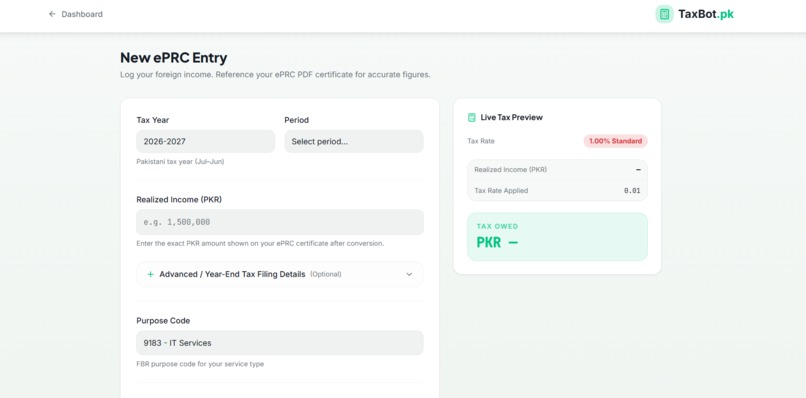Click the Tax Rate Applied 0.01 value
The width and height of the screenshot is (806, 398).
632,190
